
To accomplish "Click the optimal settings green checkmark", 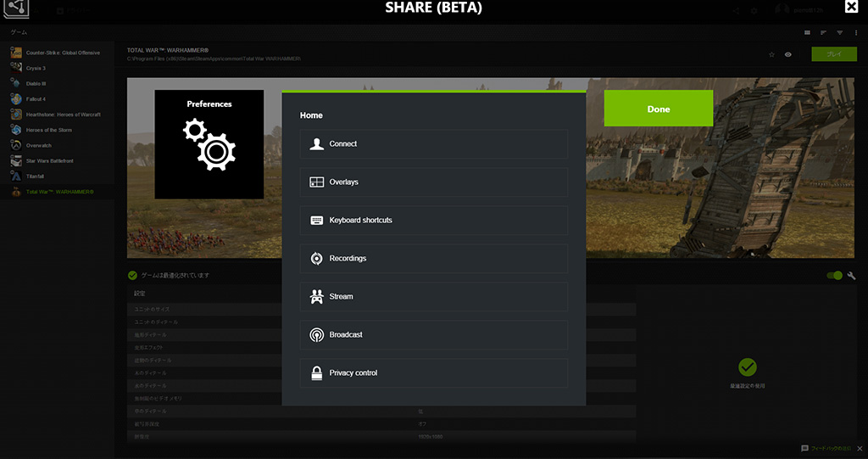I will [x=748, y=367].
